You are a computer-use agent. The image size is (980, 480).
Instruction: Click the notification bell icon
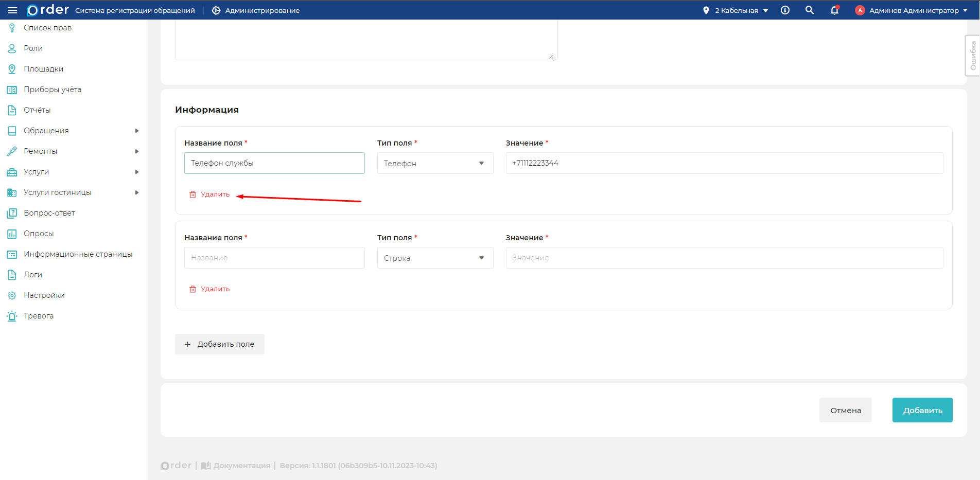click(x=834, y=10)
